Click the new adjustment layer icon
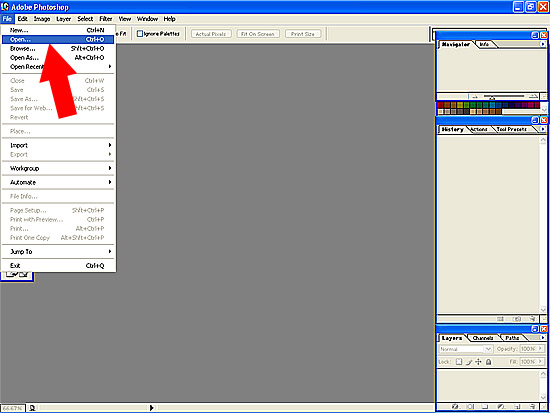 pos(501,407)
